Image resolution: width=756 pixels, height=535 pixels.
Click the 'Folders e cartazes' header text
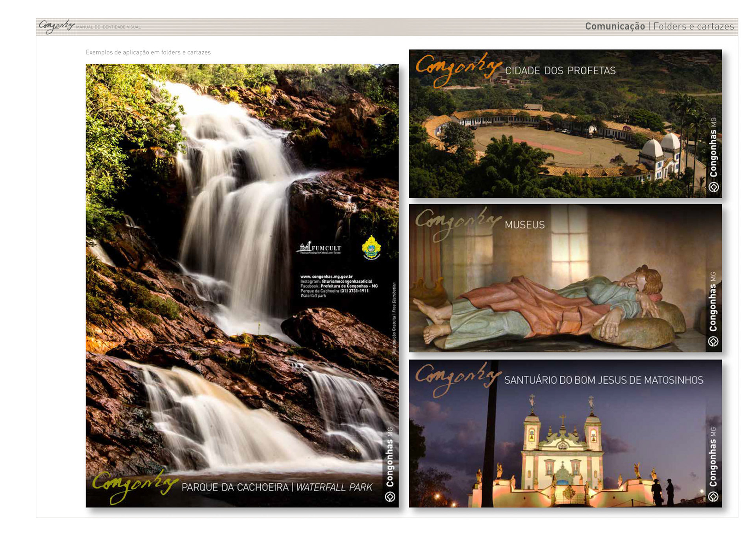coord(693,26)
